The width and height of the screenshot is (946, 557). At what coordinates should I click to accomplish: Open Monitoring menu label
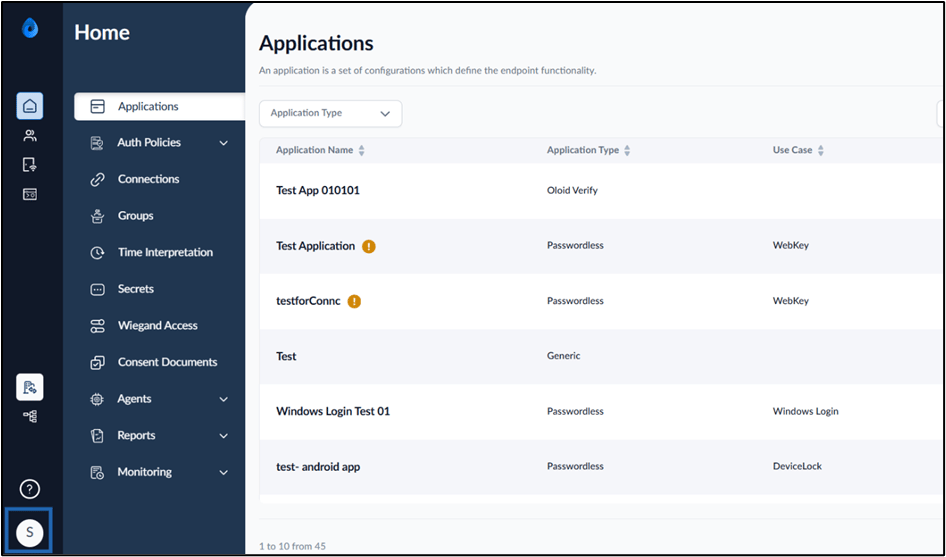pyautogui.click(x=145, y=472)
